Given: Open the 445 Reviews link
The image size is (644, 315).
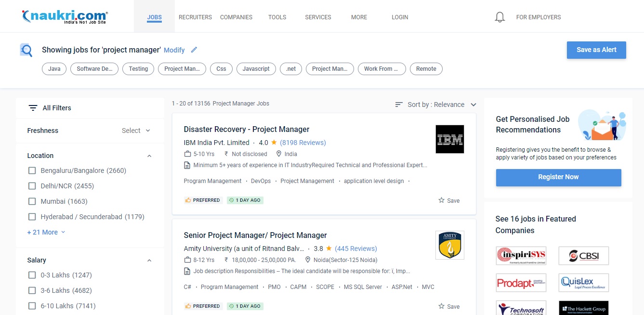Looking at the screenshot, I should (x=356, y=249).
